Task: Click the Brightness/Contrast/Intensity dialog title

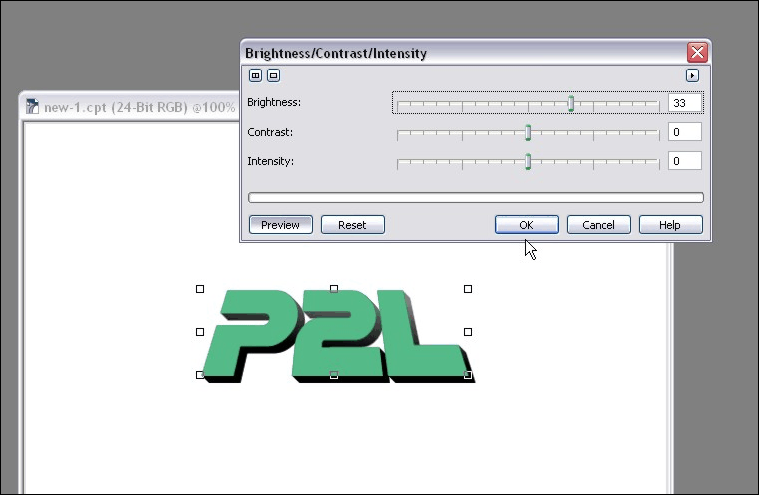Action: pyautogui.click(x=336, y=53)
